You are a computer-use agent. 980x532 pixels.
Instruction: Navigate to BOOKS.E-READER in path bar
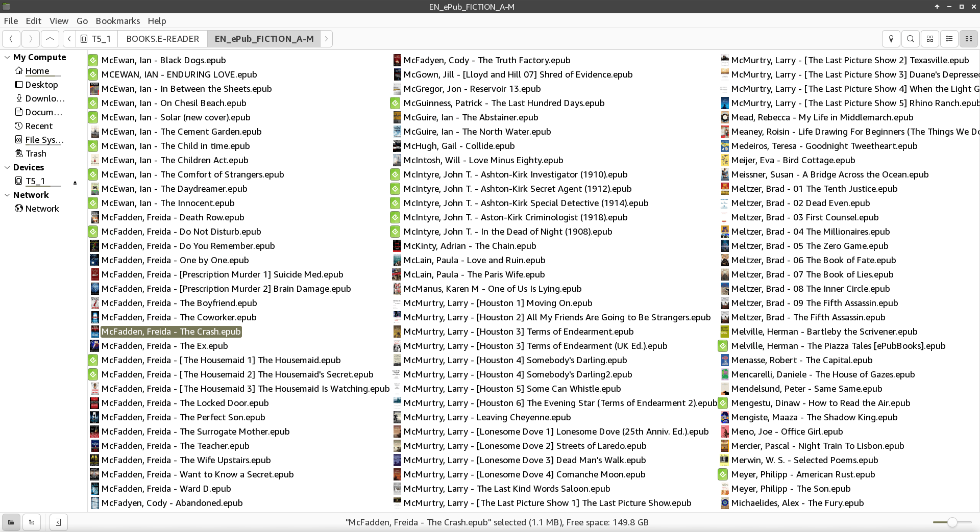pos(162,39)
